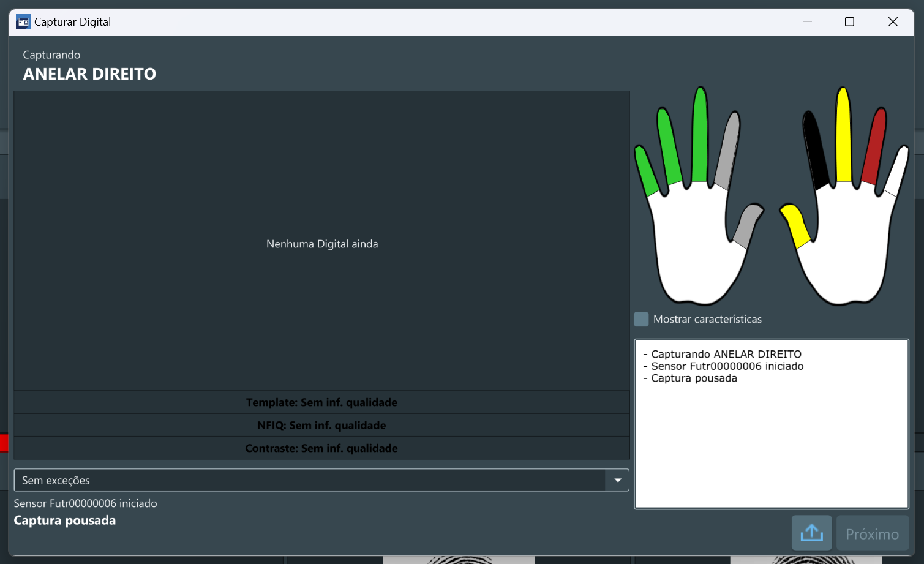
Task: Maximize the Capturar Digital window
Action: pyautogui.click(x=849, y=22)
